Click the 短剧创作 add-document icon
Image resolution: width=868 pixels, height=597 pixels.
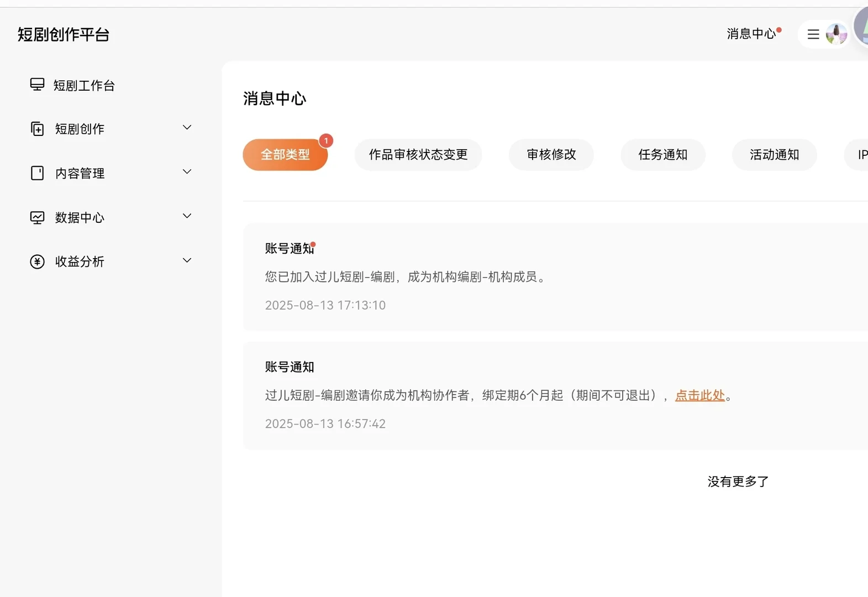pyautogui.click(x=37, y=129)
